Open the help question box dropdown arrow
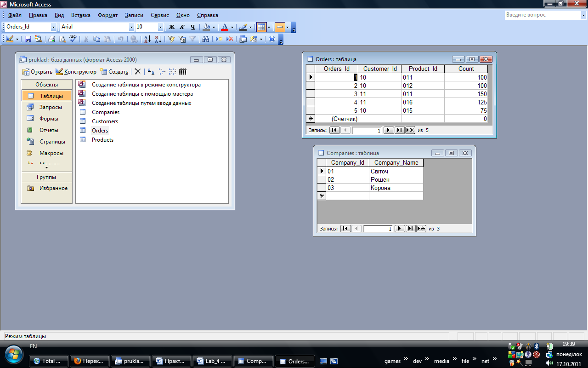This screenshot has height=368, width=588. click(x=583, y=15)
